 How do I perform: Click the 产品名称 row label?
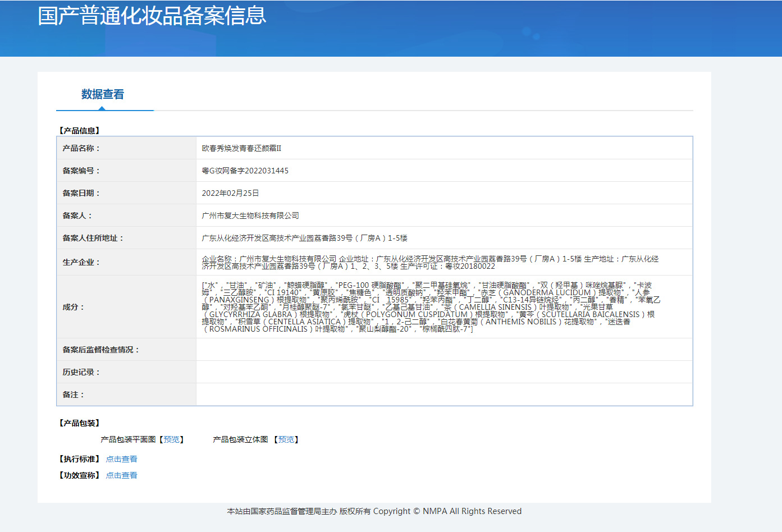point(81,148)
